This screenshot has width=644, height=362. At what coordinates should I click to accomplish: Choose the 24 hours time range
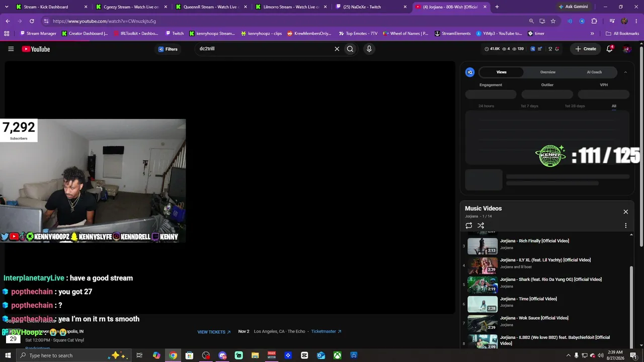[486, 106]
